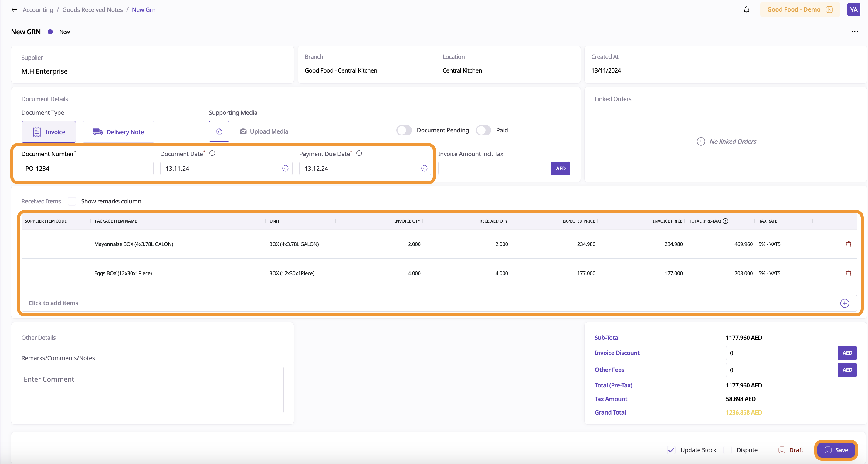This screenshot has width=868, height=464.
Task: Click into the Enter Comment text area
Action: 152,390
